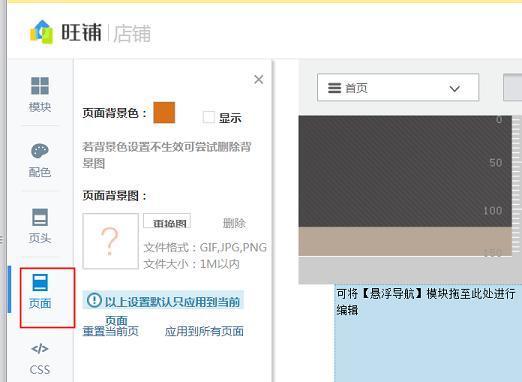
Task: Click the info icon beside 以上设置 notice
Action: point(94,300)
